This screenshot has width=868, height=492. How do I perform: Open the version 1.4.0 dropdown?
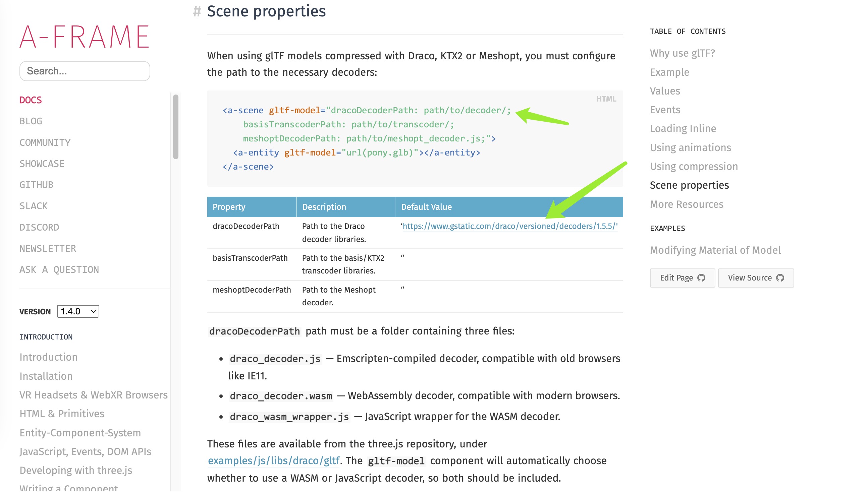click(x=77, y=311)
